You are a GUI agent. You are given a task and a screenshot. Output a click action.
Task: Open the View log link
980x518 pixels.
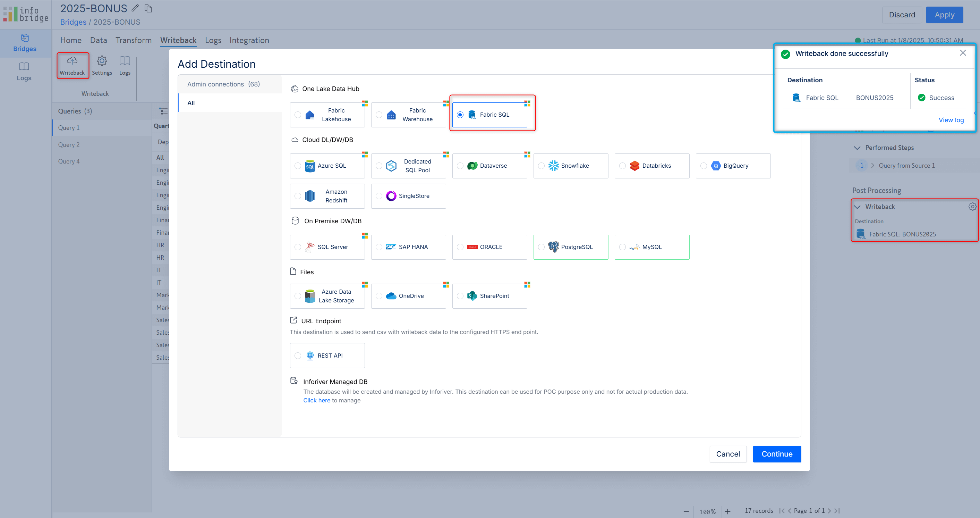[951, 120]
